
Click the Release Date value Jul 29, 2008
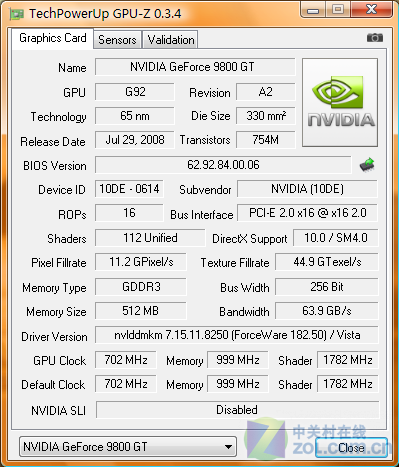click(x=135, y=140)
